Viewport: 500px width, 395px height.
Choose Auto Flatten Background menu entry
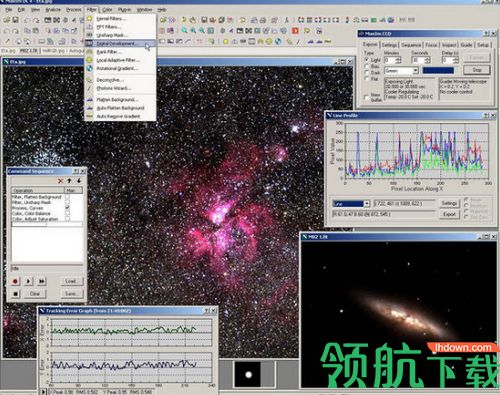point(120,108)
